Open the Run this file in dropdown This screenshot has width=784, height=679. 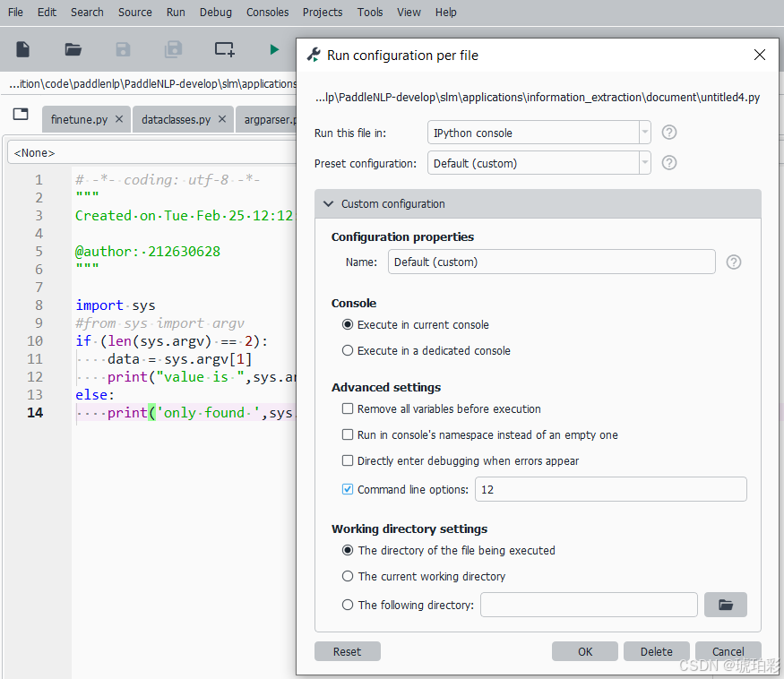[539, 133]
